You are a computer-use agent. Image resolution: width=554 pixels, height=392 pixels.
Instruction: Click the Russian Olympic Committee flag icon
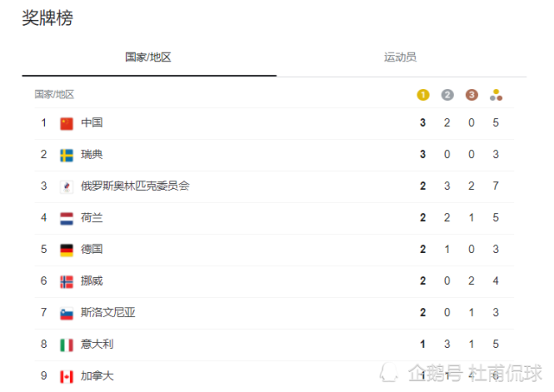(67, 187)
